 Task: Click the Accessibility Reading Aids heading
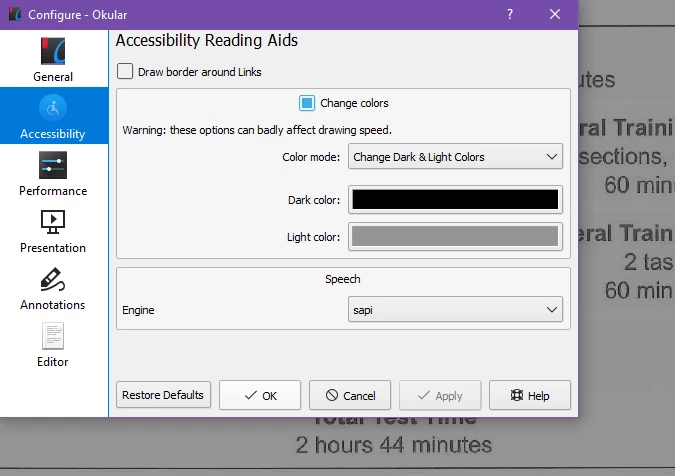pyautogui.click(x=207, y=40)
